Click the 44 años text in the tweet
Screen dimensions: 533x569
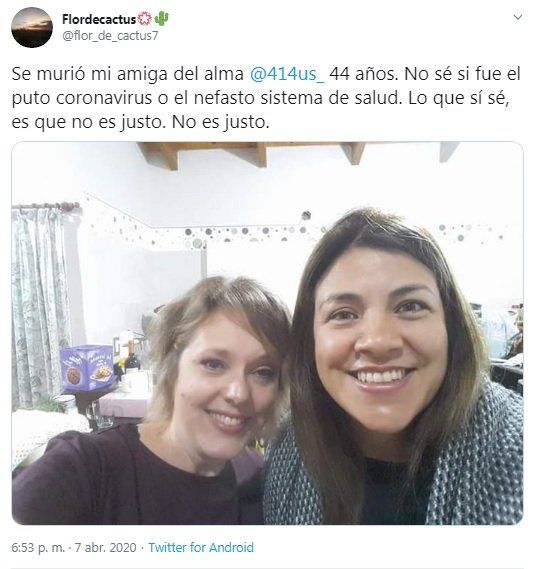click(364, 74)
